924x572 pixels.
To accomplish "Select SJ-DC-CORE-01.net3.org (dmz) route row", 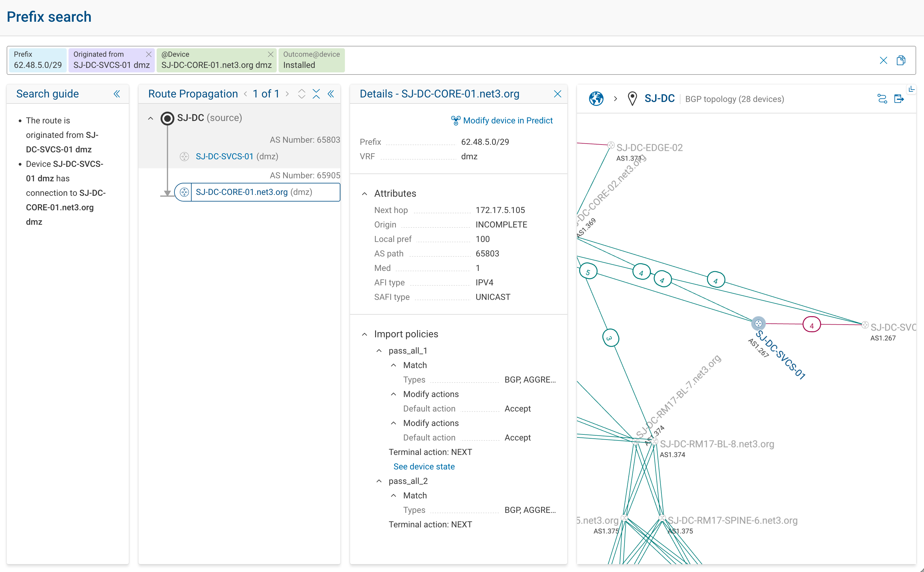I will (x=257, y=192).
